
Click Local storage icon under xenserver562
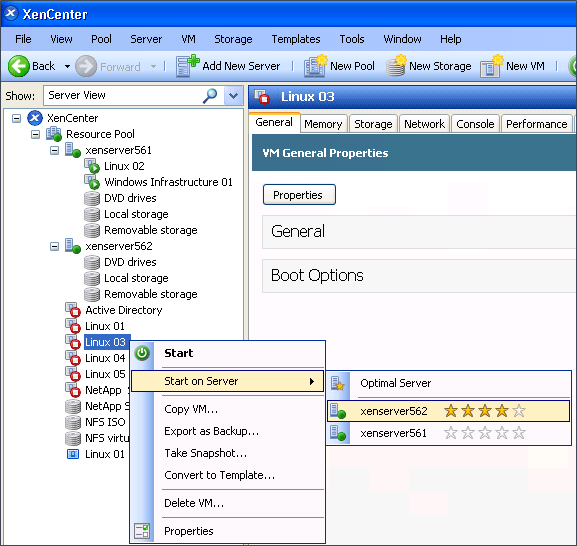tap(92, 278)
